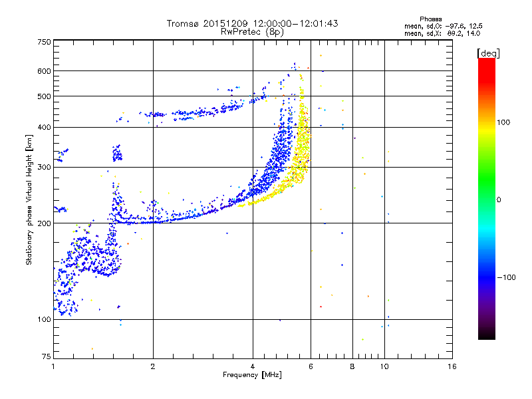Click the y-axis '500' tick label

tap(44, 96)
